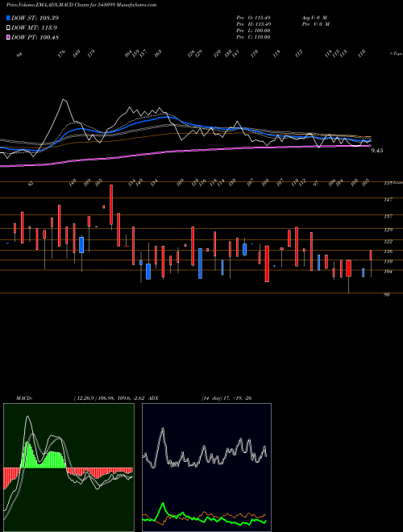Select the DOW ST: 108.39 label

pyautogui.click(x=35, y=18)
